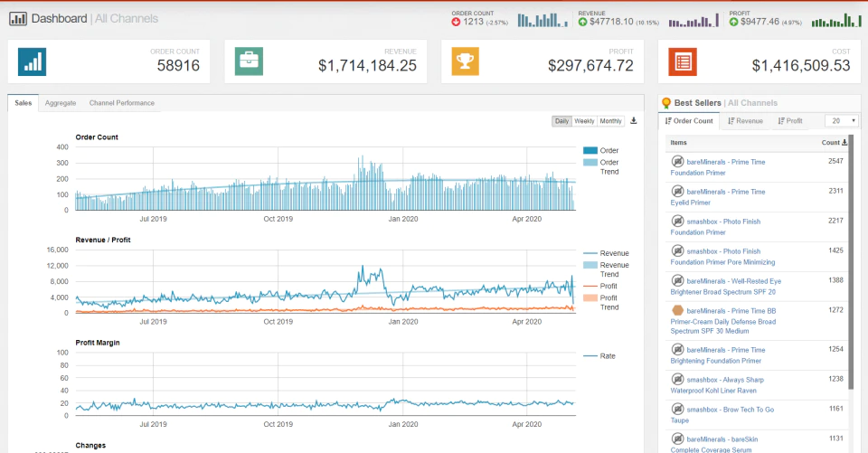
Task: Click the orange hexagon icon beside Prime Time BB
Action: pyautogui.click(x=677, y=310)
